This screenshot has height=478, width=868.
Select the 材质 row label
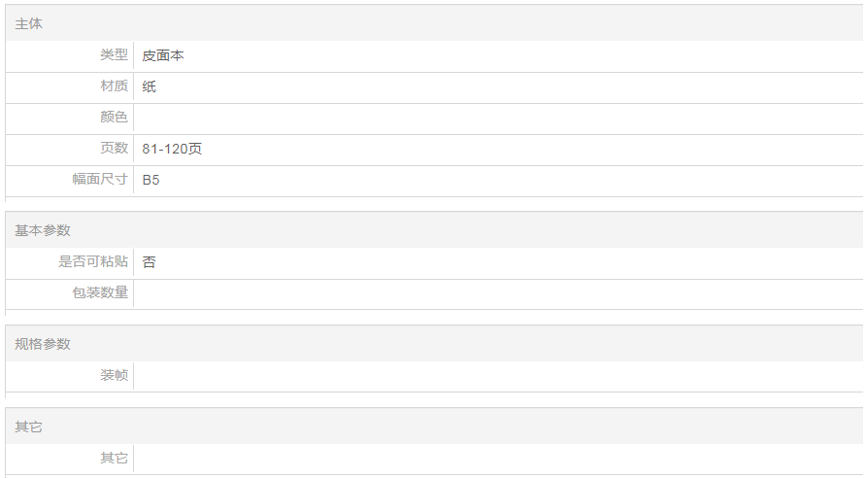[x=114, y=86]
